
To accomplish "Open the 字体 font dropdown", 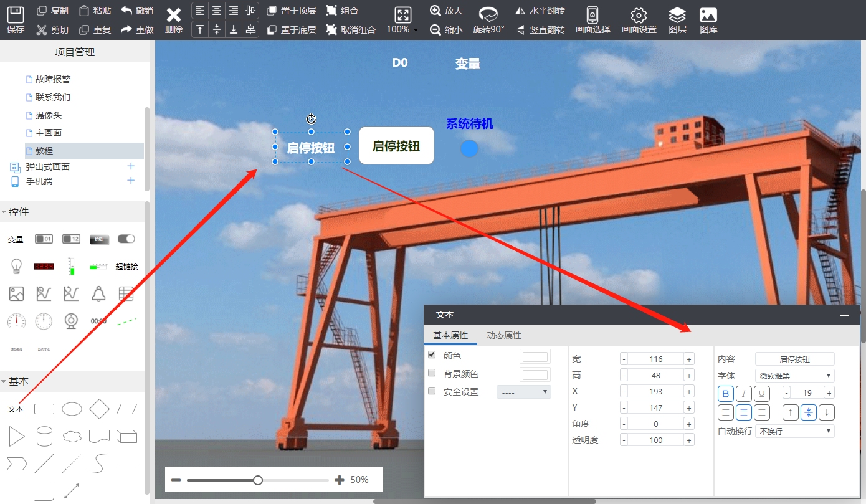I will tap(794, 376).
